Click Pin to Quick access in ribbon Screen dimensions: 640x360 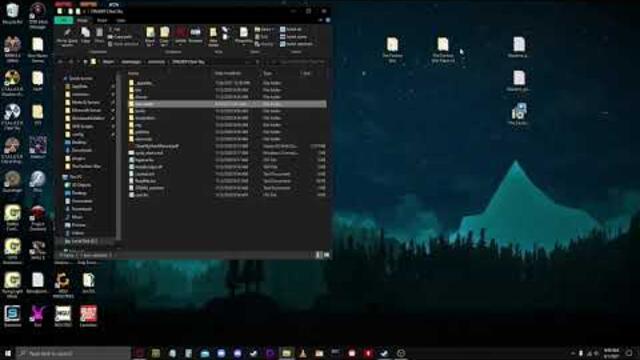pos(67,36)
